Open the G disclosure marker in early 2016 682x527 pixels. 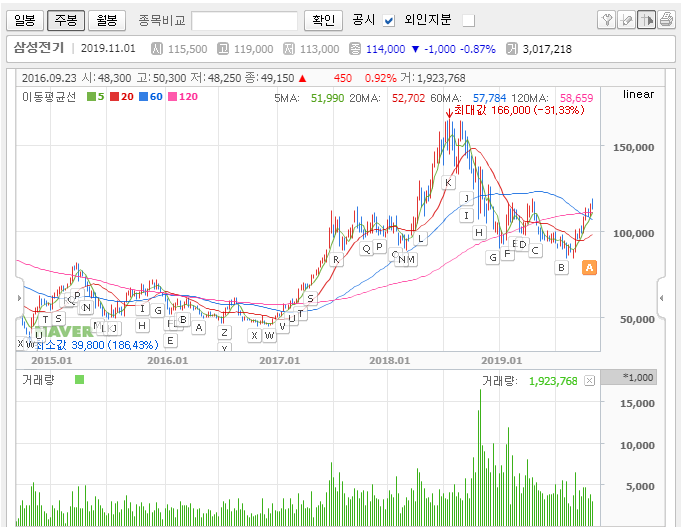[158, 310]
